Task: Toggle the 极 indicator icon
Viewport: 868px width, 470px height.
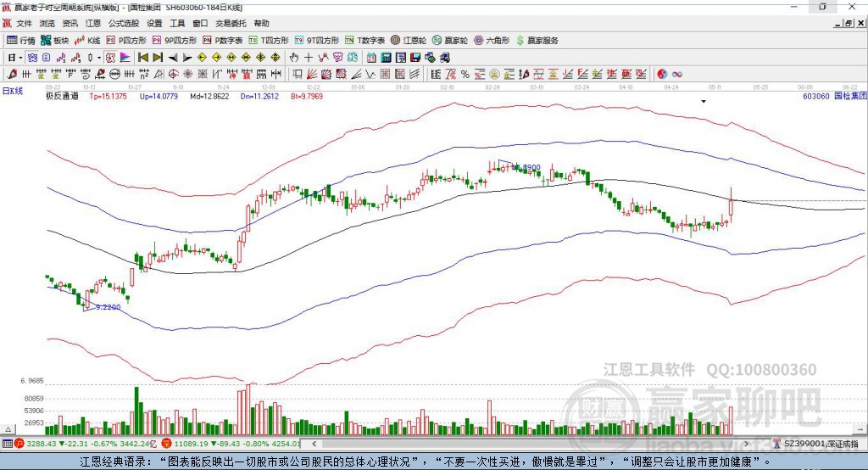Action: pyautogui.click(x=111, y=58)
